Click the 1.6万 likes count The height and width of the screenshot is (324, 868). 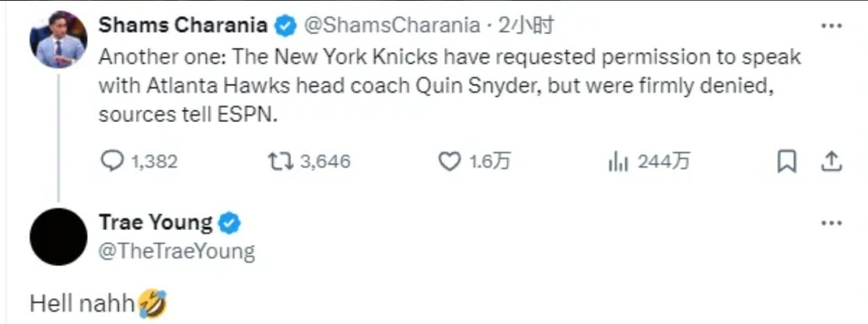coord(490,162)
